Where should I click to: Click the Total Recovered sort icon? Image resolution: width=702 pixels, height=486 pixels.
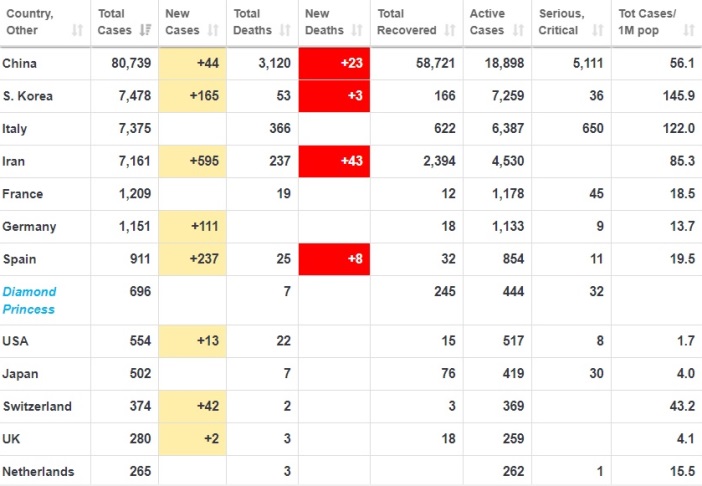(450, 30)
